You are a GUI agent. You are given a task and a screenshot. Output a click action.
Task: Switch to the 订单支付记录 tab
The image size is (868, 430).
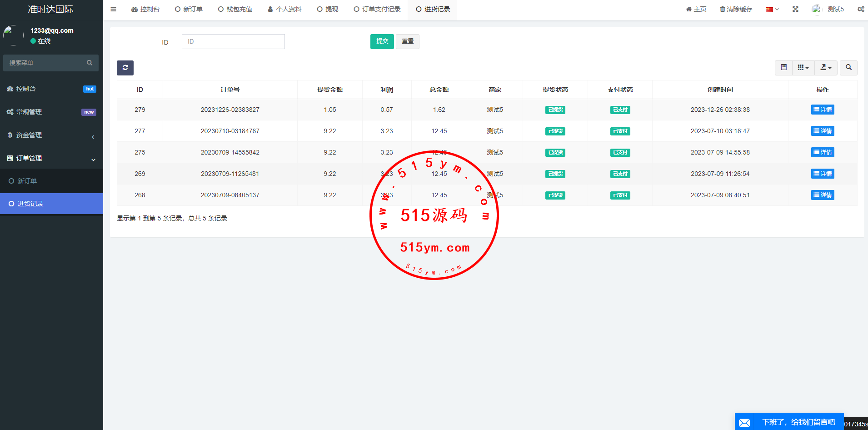[x=377, y=9]
